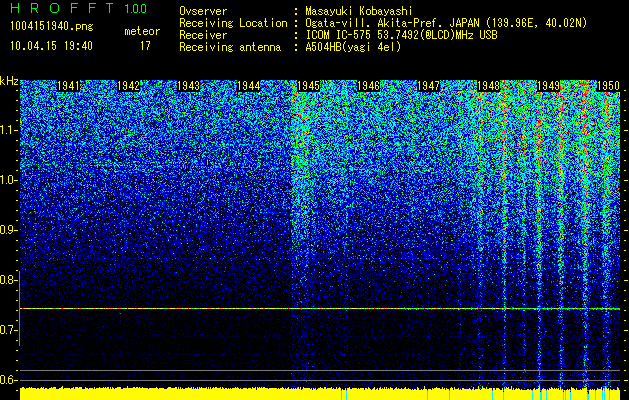Click the 1948 time marker
629x400 pixels.
(489, 86)
